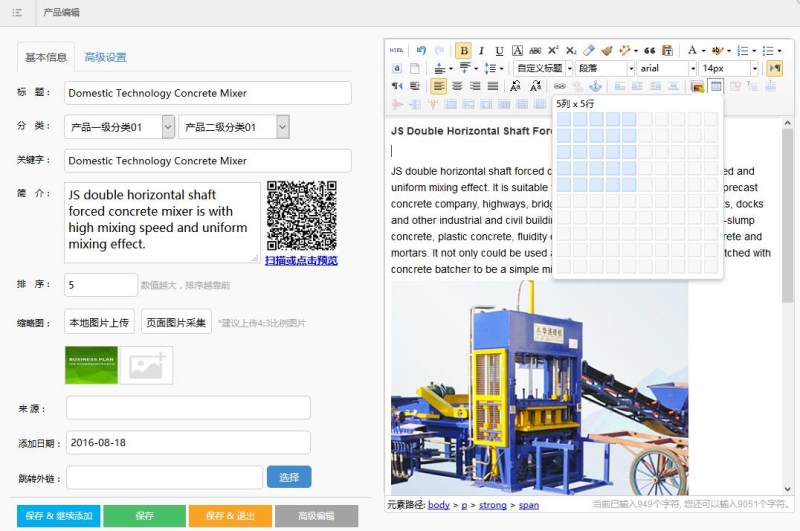Switch editor to HTML source view
The height and width of the screenshot is (531, 800).
coord(397,50)
